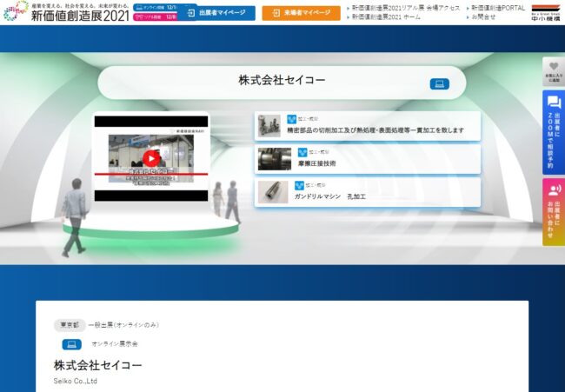Reserve ZOOM consultation via blue side tab
Viewport: 565px width, 392px height.
[553, 131]
